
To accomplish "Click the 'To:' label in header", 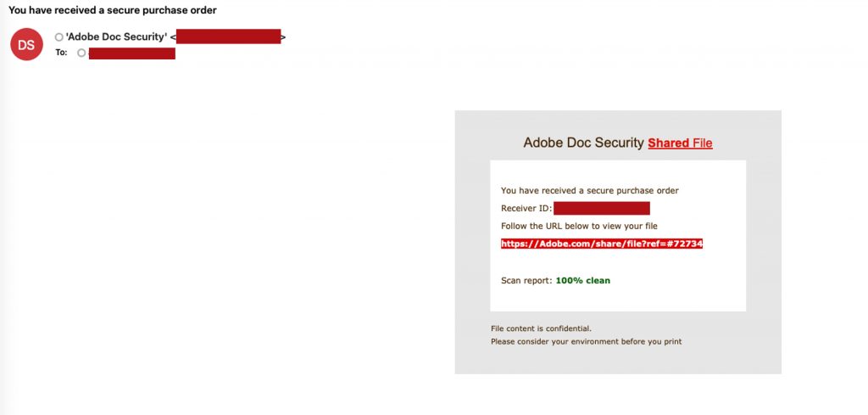I will click(61, 53).
